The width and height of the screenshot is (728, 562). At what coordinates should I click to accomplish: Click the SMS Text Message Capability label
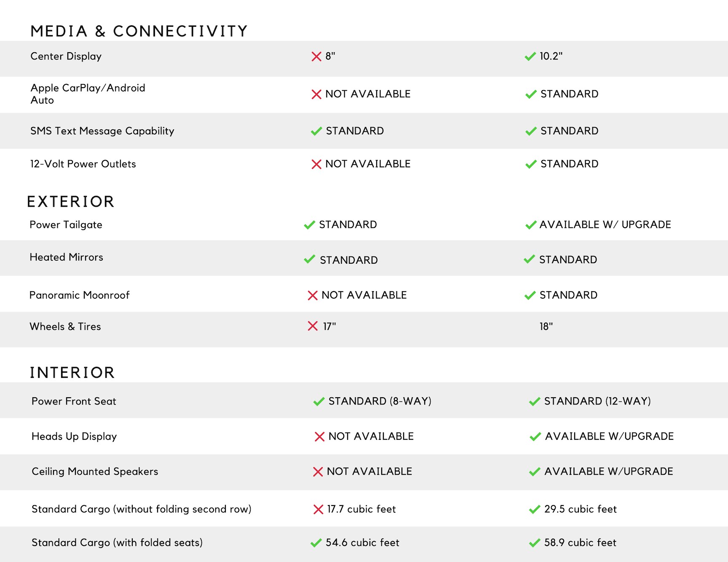coord(102,131)
